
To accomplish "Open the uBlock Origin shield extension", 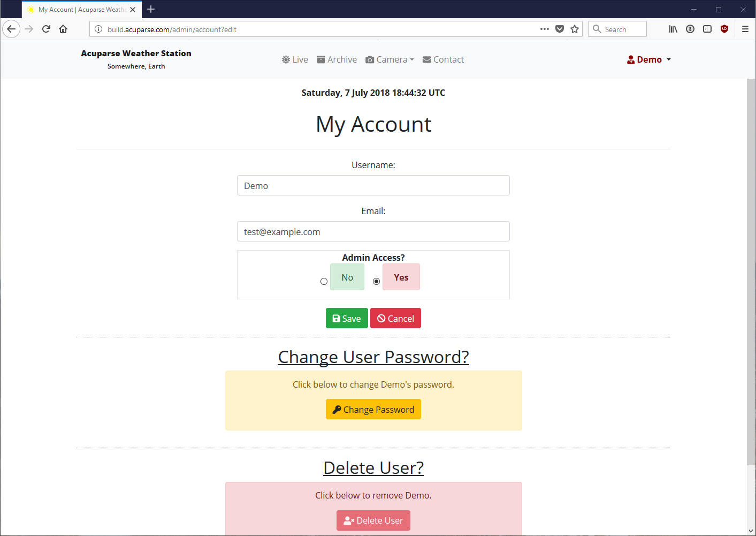I will [724, 29].
